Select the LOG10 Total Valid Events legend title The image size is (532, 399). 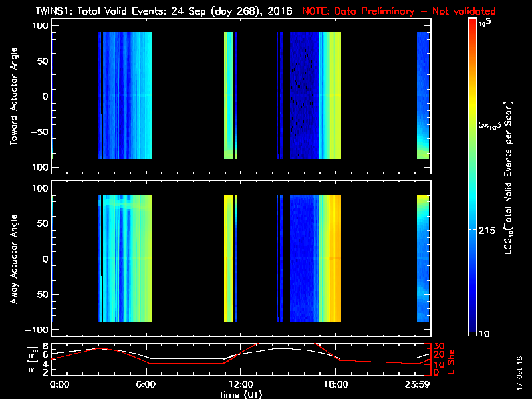pyautogui.click(x=511, y=176)
